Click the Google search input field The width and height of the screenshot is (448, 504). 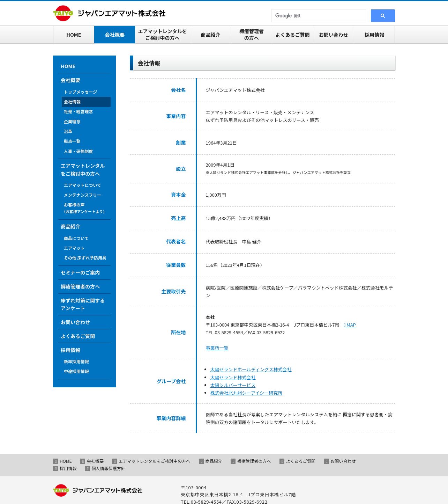tap(318, 16)
